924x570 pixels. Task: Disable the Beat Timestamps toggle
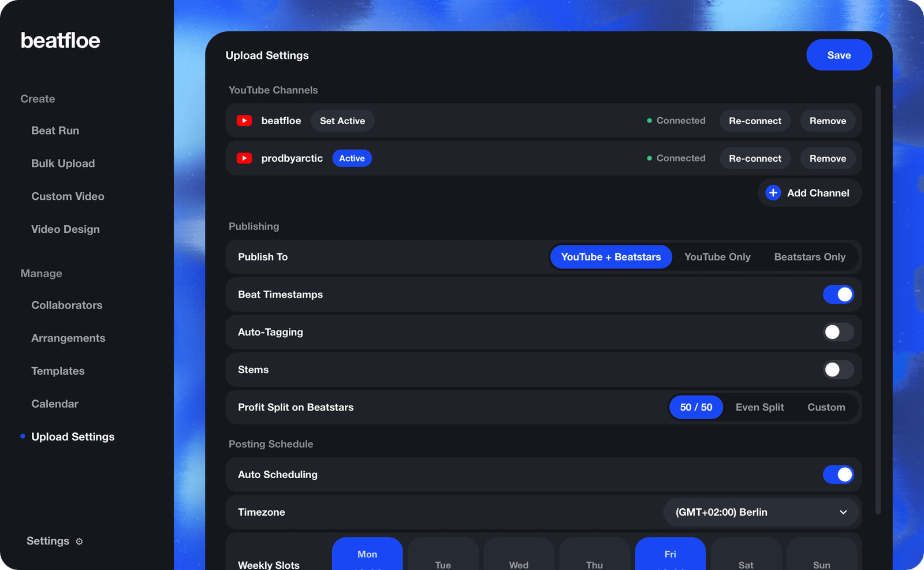pos(839,295)
